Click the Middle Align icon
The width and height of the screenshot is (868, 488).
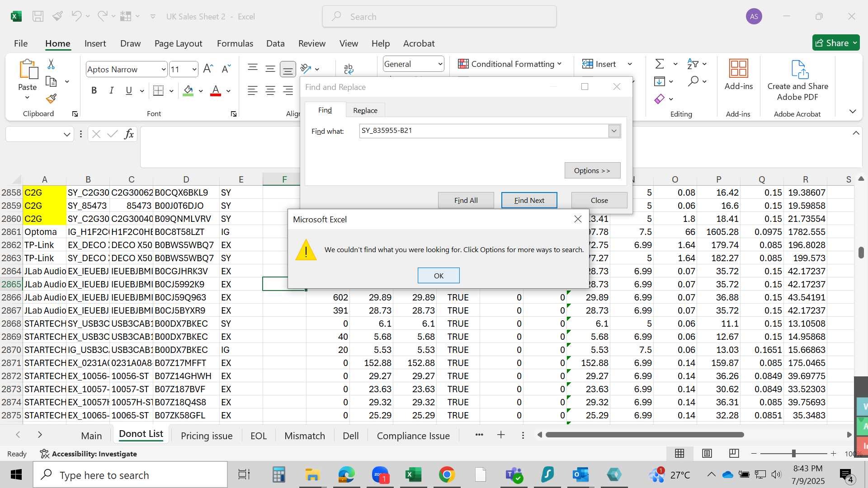(270, 69)
